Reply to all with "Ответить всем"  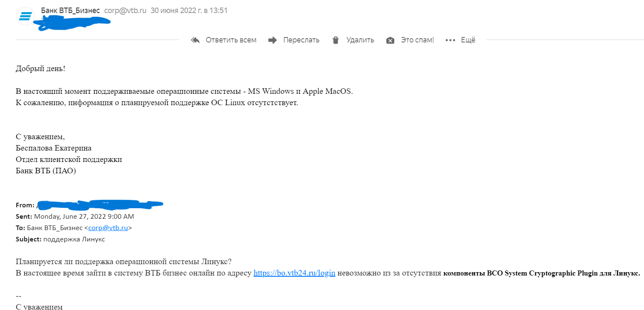[231, 40]
